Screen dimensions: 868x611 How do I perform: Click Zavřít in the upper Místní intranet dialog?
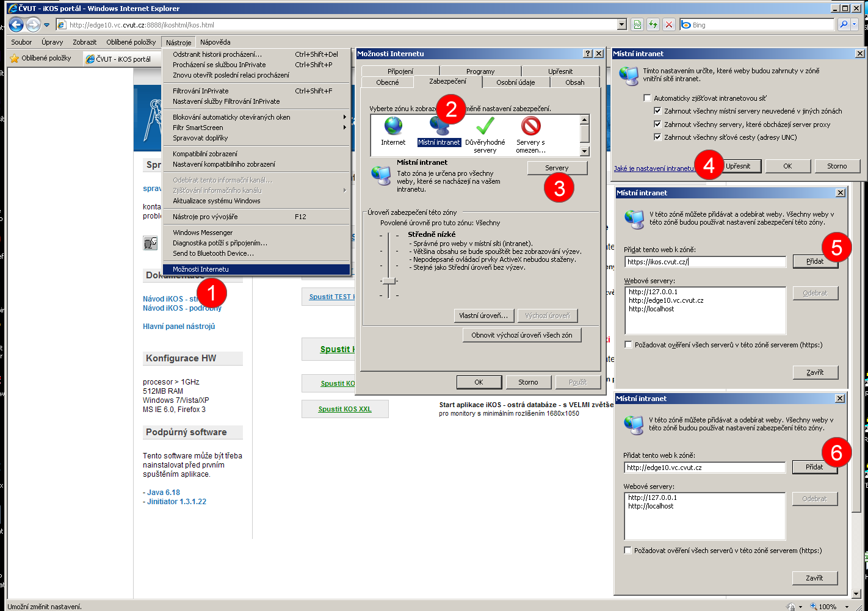pos(815,372)
